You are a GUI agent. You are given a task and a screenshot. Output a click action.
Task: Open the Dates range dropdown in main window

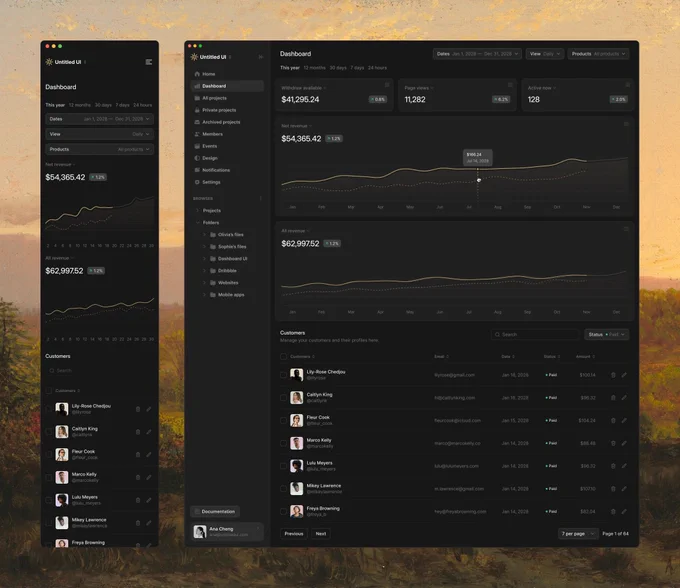[x=477, y=54]
